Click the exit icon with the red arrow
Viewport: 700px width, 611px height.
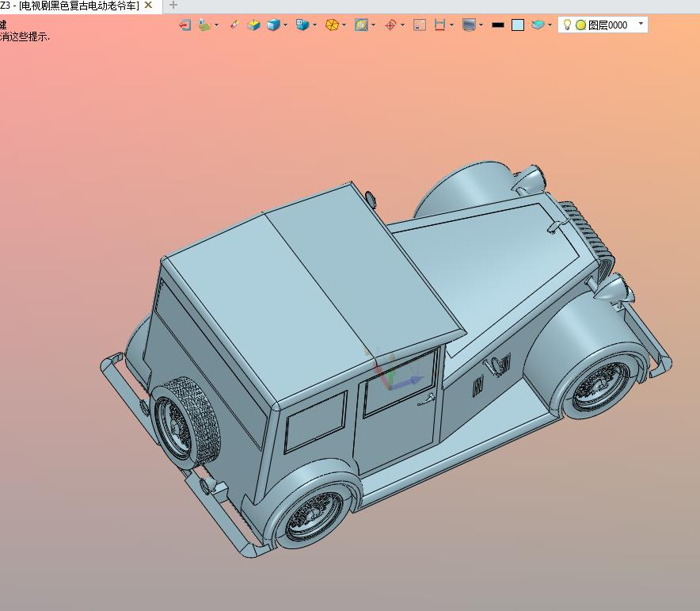185,25
